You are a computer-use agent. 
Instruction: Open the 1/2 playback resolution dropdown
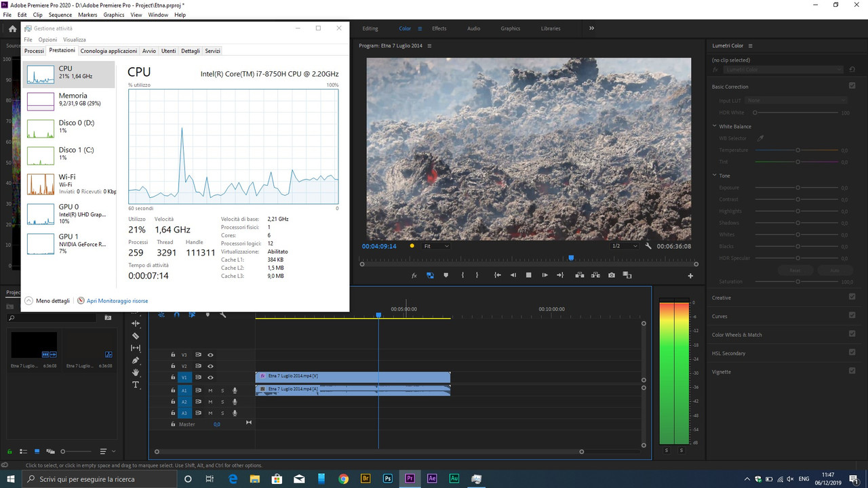pyautogui.click(x=624, y=246)
